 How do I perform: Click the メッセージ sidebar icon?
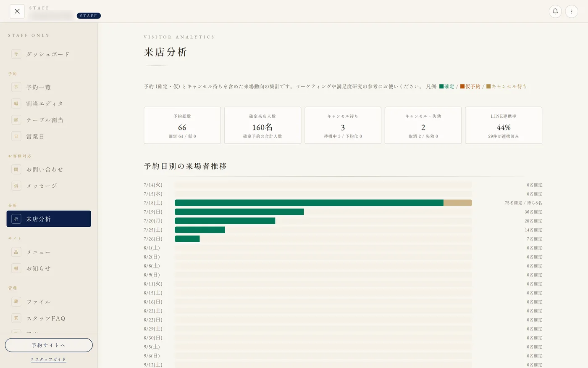coord(16,185)
